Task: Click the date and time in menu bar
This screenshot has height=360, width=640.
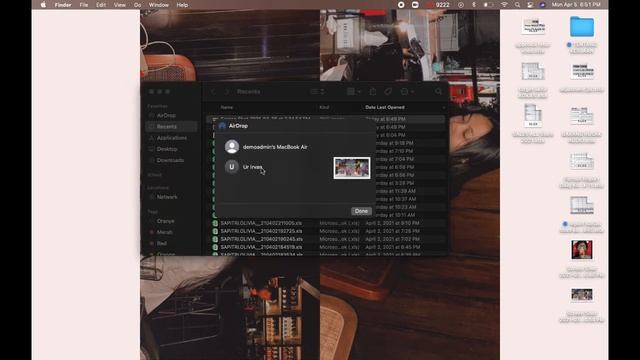Action: point(576,5)
